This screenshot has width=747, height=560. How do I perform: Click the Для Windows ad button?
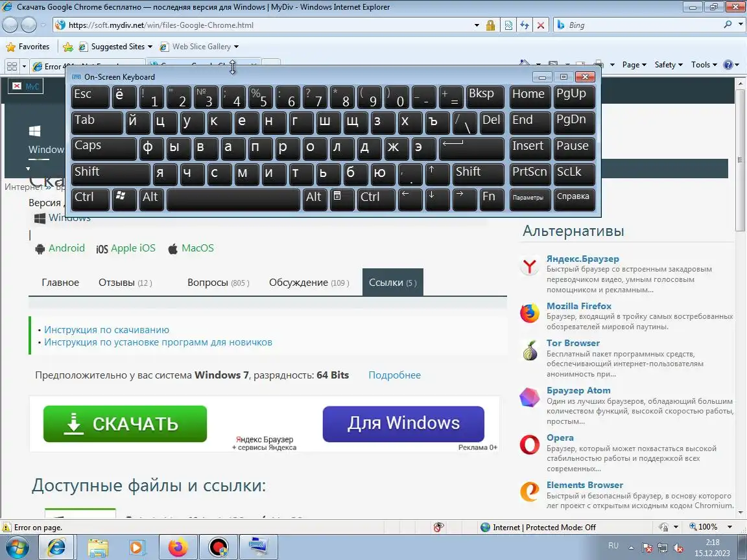pos(403,424)
